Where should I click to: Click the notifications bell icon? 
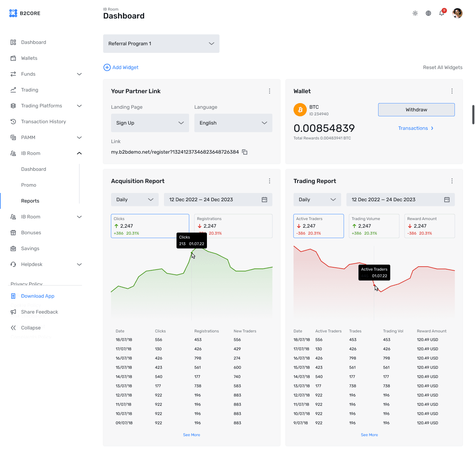point(441,13)
